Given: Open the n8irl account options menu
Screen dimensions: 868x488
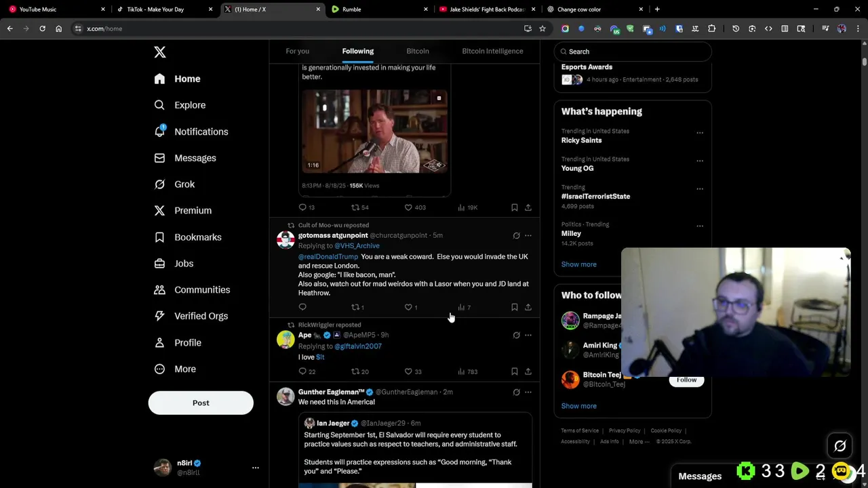Looking at the screenshot, I should 256,468.
